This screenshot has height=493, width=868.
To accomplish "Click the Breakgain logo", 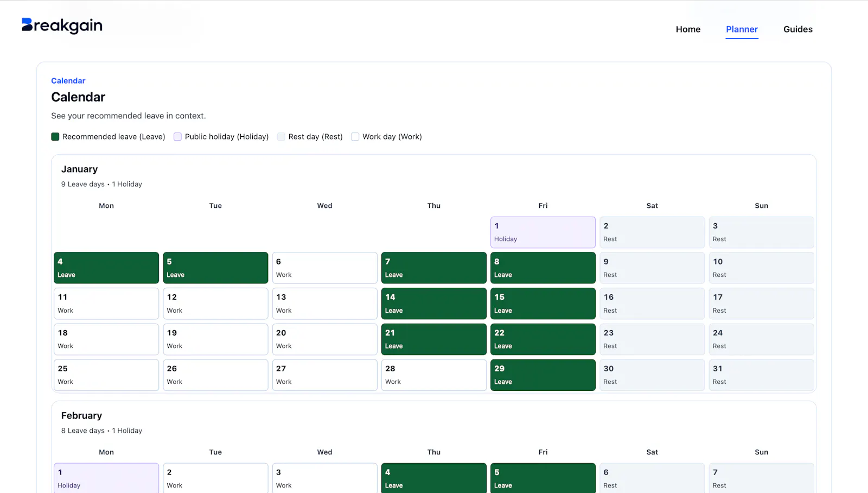I will coord(62,26).
